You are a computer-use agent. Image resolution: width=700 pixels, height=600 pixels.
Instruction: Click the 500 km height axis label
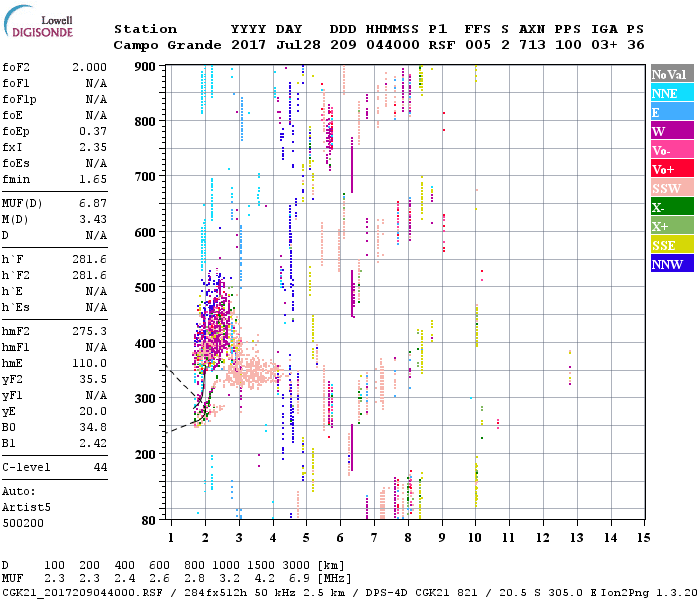click(145, 287)
